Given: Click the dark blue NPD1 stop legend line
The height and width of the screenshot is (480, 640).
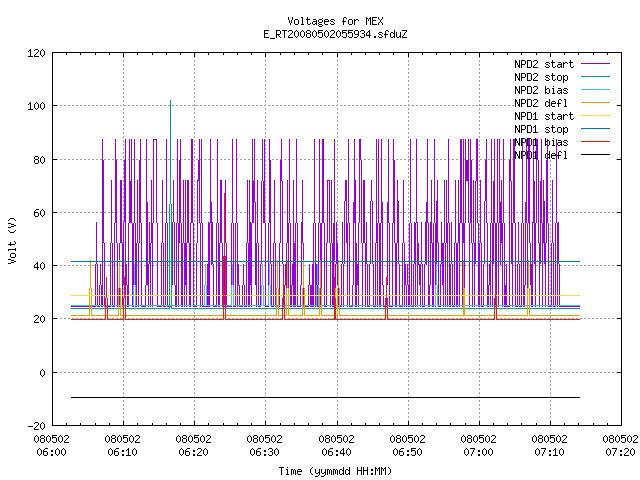Looking at the screenshot, I should coord(595,129).
